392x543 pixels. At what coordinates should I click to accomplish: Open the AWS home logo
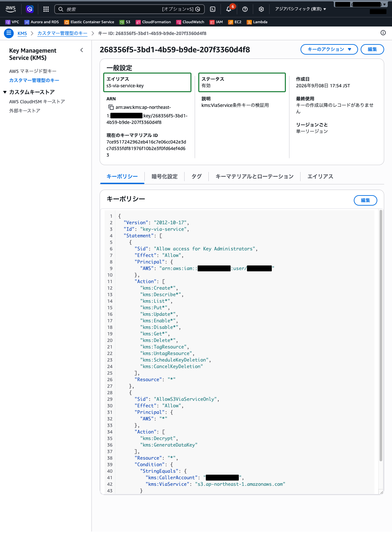coord(10,9)
